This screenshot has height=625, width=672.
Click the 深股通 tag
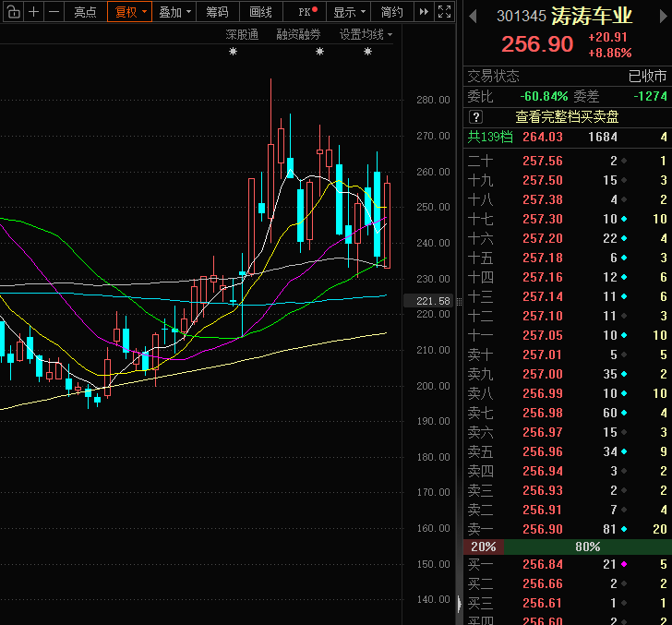click(242, 34)
